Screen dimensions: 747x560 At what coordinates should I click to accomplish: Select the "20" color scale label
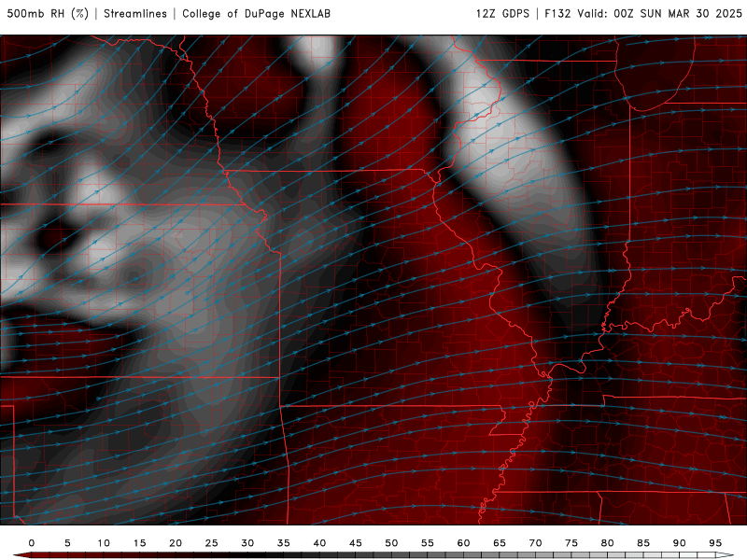[176, 543]
